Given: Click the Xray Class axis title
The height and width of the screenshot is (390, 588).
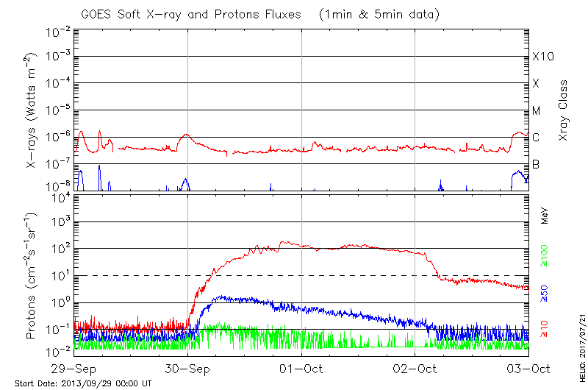Looking at the screenshot, I should 564,110.
